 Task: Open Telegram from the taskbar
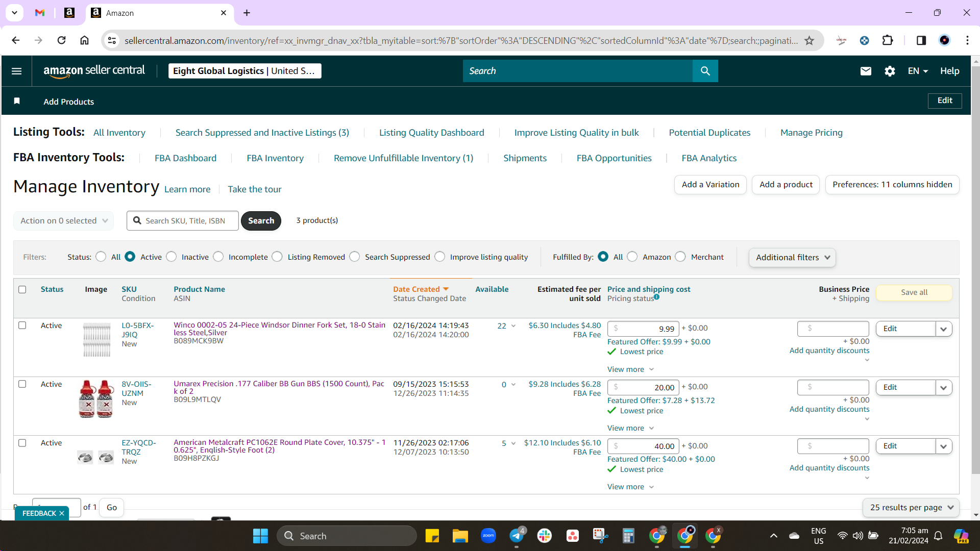point(517,536)
